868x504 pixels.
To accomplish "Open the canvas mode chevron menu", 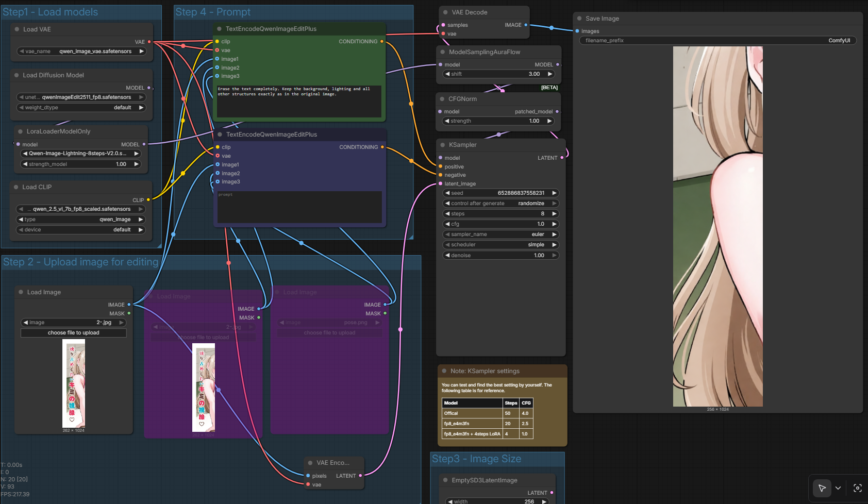I will [838, 488].
